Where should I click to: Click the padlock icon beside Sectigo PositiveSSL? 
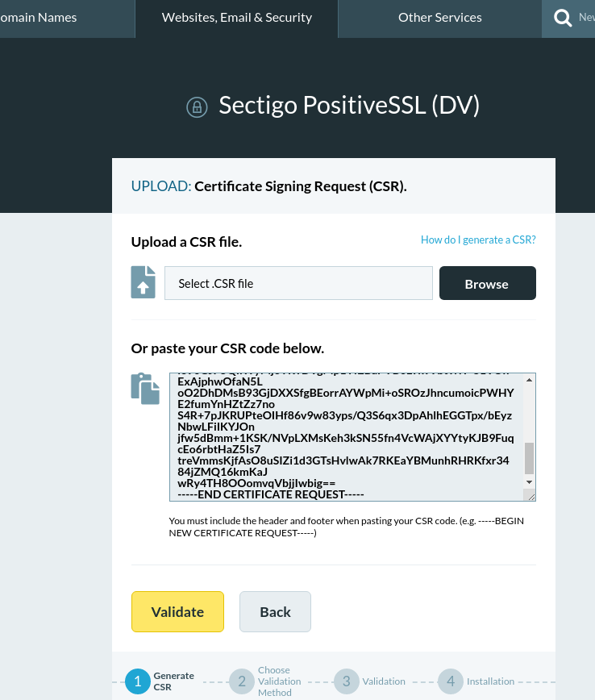tap(197, 107)
